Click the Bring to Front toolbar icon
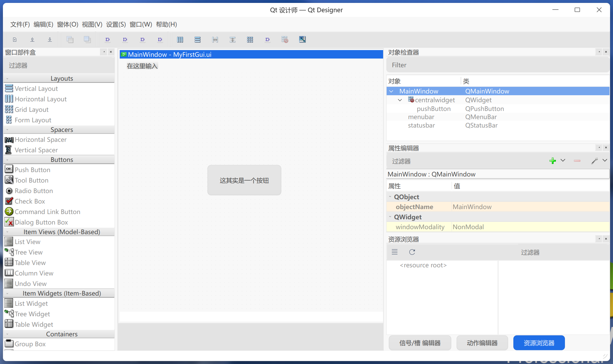 point(87,40)
